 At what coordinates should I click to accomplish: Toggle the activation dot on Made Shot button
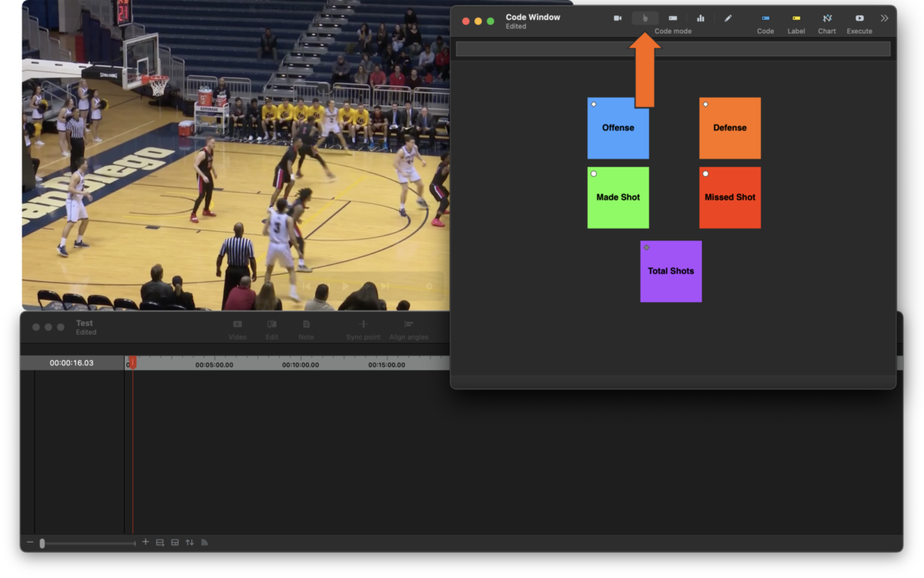pyautogui.click(x=594, y=173)
